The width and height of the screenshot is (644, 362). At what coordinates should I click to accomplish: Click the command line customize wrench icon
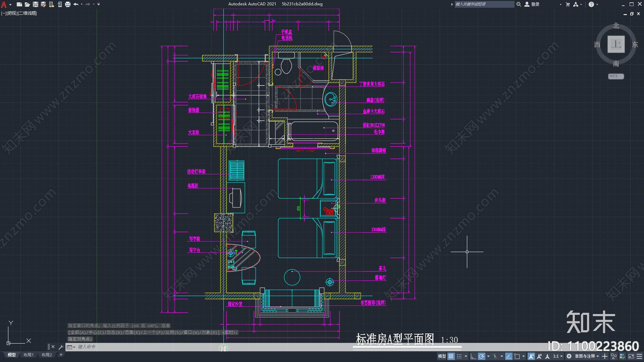[61, 347]
